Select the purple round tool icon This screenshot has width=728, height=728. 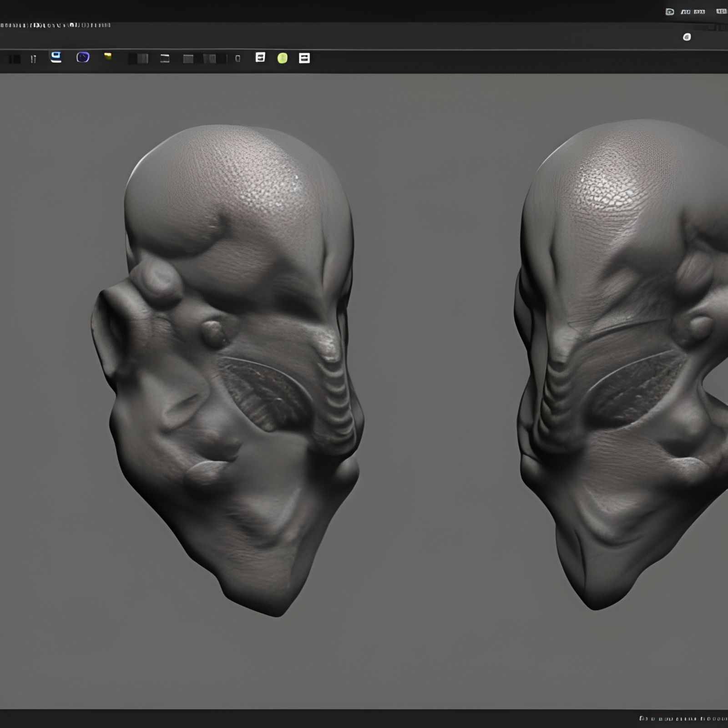[83, 57]
